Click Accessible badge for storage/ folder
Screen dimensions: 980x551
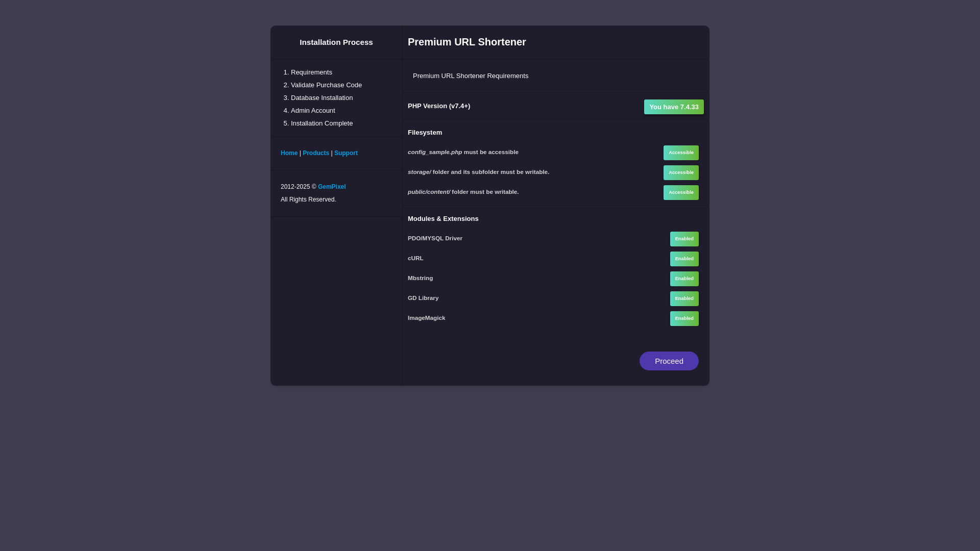point(681,172)
